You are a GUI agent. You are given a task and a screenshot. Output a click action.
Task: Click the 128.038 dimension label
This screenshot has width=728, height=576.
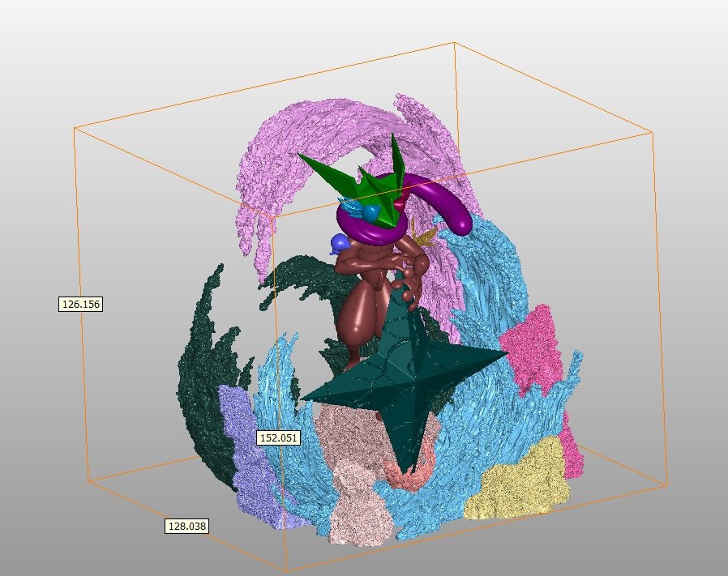(x=187, y=526)
